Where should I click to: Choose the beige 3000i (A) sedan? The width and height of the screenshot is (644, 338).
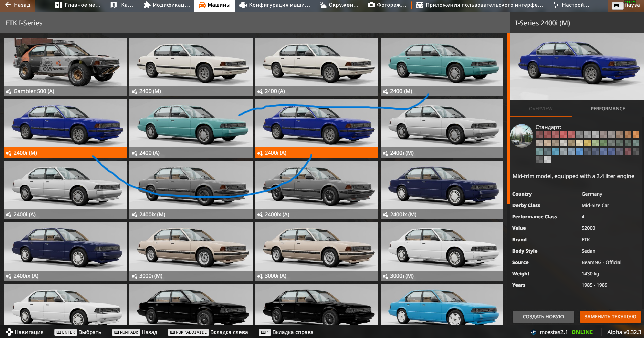[x=316, y=252]
